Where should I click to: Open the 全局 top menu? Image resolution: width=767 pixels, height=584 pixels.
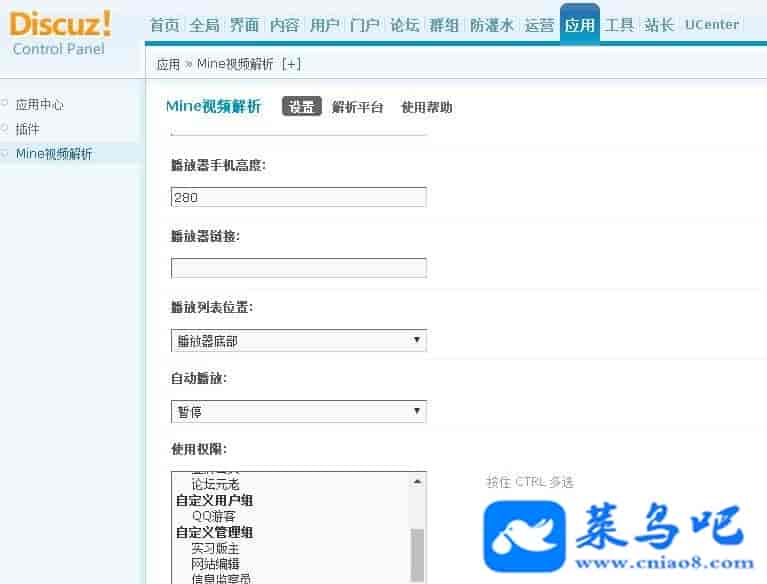(204, 24)
